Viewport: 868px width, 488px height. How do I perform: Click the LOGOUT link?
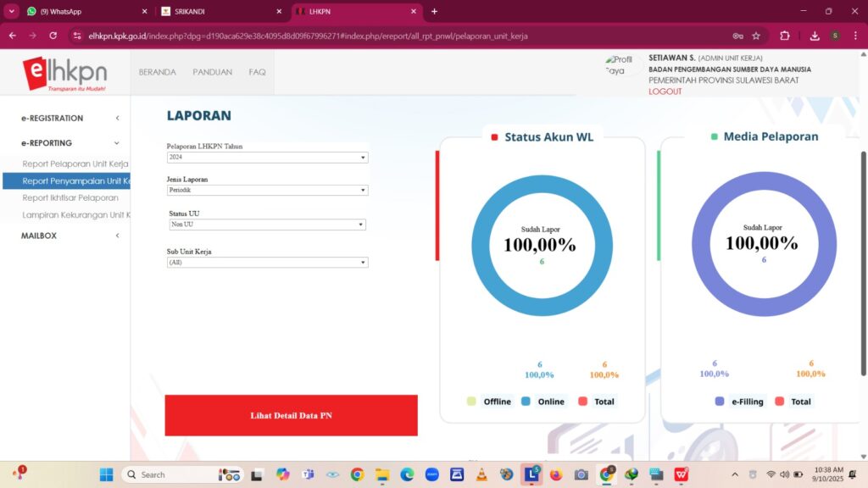coord(665,91)
